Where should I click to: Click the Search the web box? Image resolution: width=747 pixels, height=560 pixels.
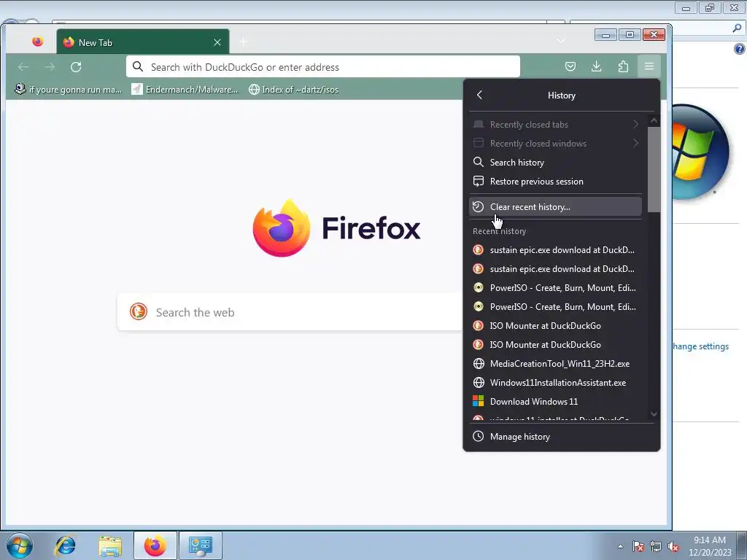(x=290, y=312)
